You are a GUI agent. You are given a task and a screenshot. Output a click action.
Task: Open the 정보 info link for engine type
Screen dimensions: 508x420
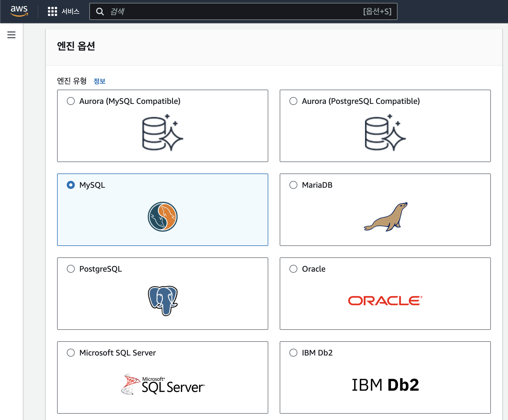100,81
